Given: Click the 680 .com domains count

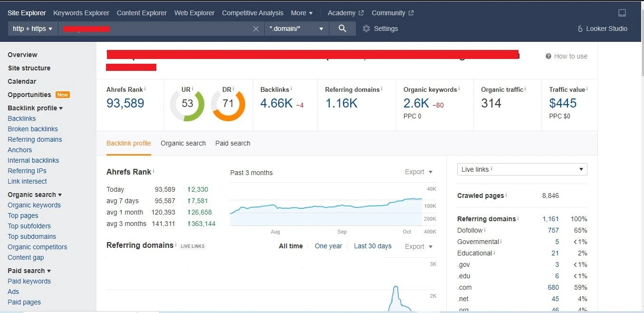Looking at the screenshot, I should click(553, 287).
